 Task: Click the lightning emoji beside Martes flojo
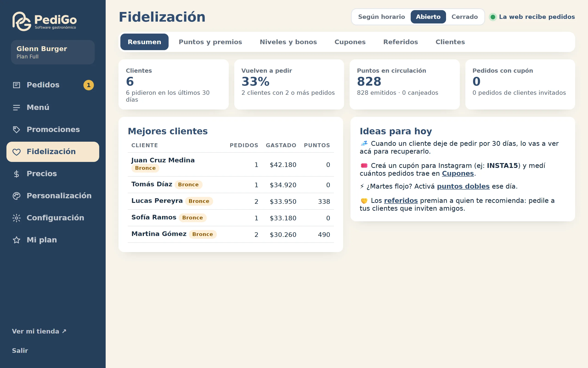[x=362, y=186]
